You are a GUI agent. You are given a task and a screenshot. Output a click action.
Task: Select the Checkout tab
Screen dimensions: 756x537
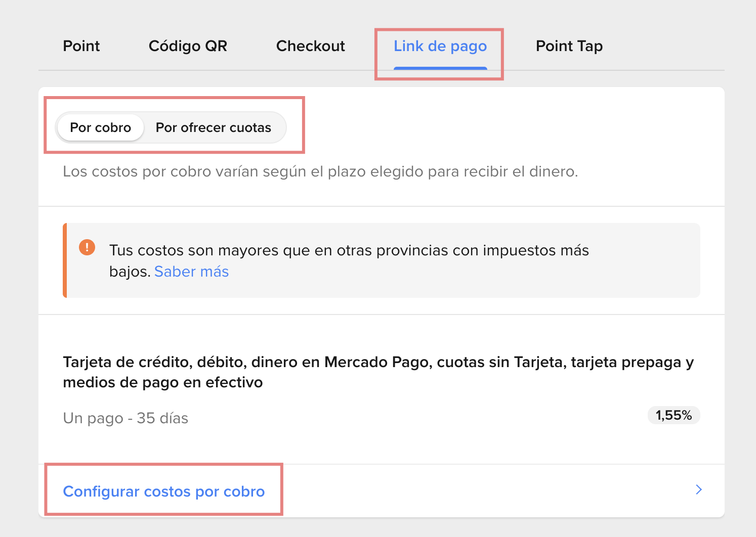coord(310,46)
